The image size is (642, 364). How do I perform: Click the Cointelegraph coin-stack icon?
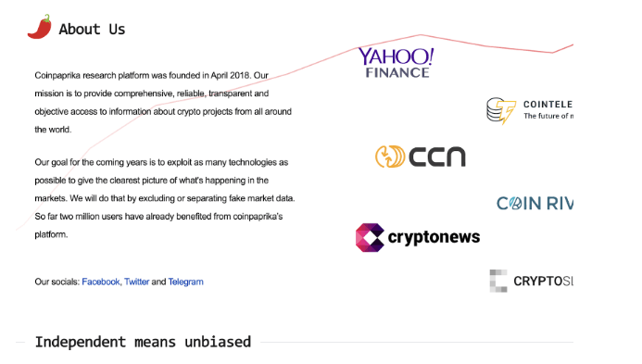[x=501, y=110]
